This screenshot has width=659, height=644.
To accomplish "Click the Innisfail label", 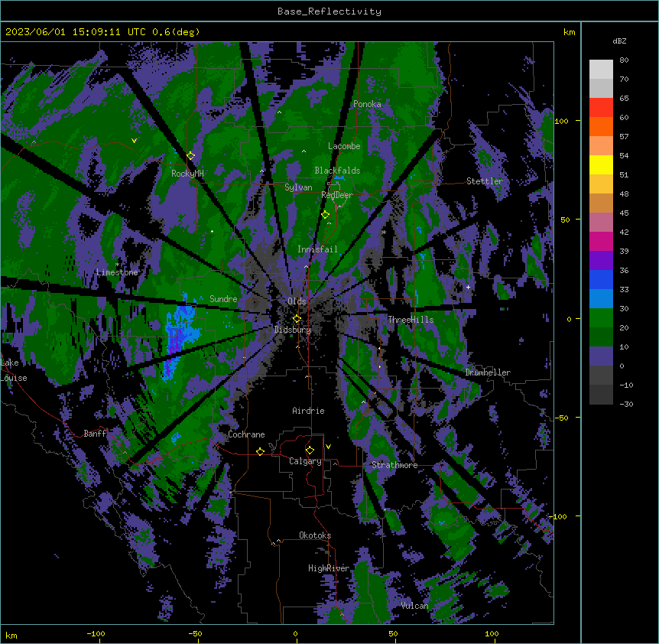I will (x=317, y=249).
